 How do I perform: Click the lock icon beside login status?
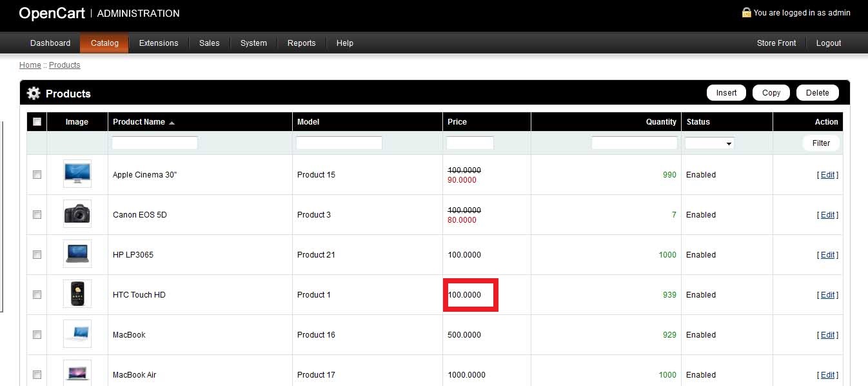coord(746,12)
